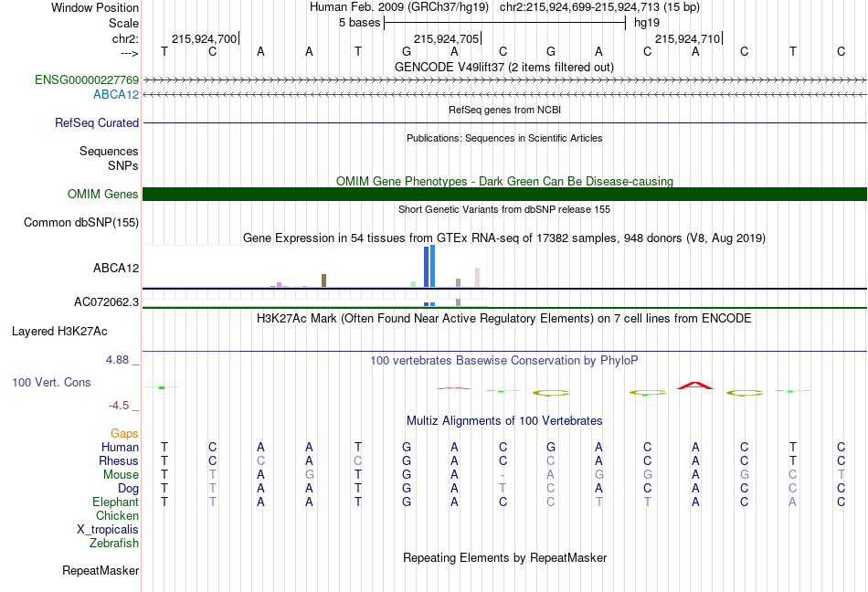Click the Rhesus species label
The width and height of the screenshot is (868, 592).
click(x=119, y=460)
